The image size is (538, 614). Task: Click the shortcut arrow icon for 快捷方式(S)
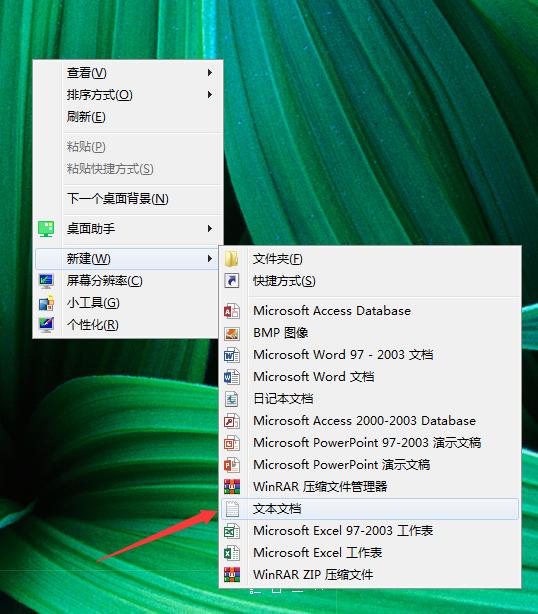[231, 281]
